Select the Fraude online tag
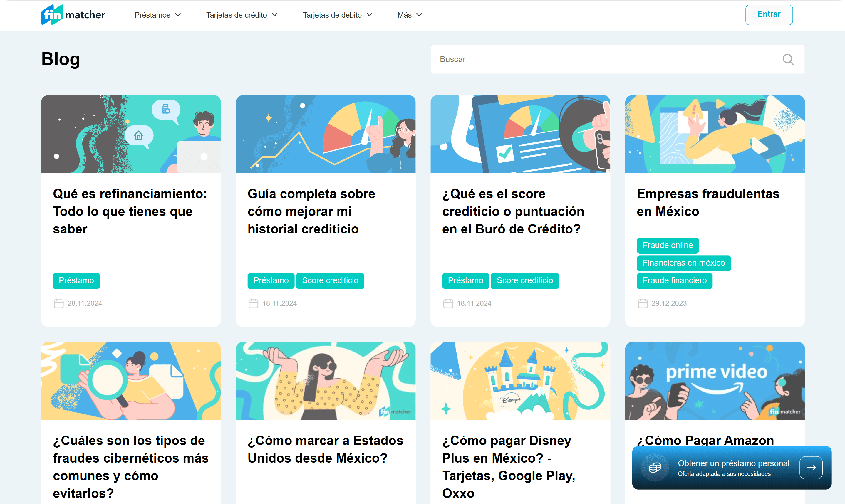845x504 pixels. 667,245
